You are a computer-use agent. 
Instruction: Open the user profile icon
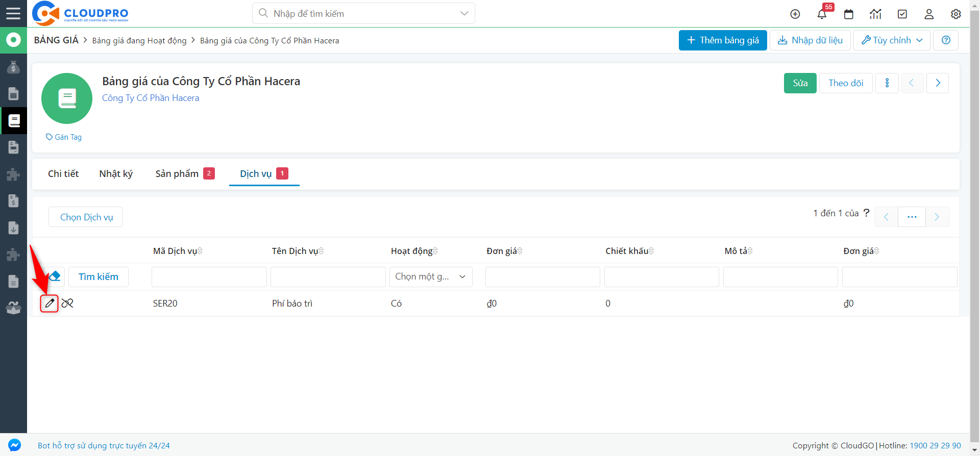929,14
